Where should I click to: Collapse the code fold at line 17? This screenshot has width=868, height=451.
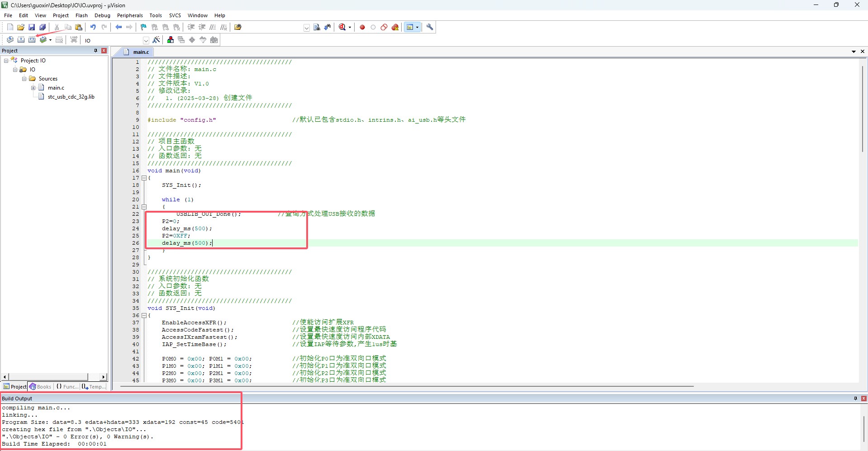pyautogui.click(x=144, y=178)
